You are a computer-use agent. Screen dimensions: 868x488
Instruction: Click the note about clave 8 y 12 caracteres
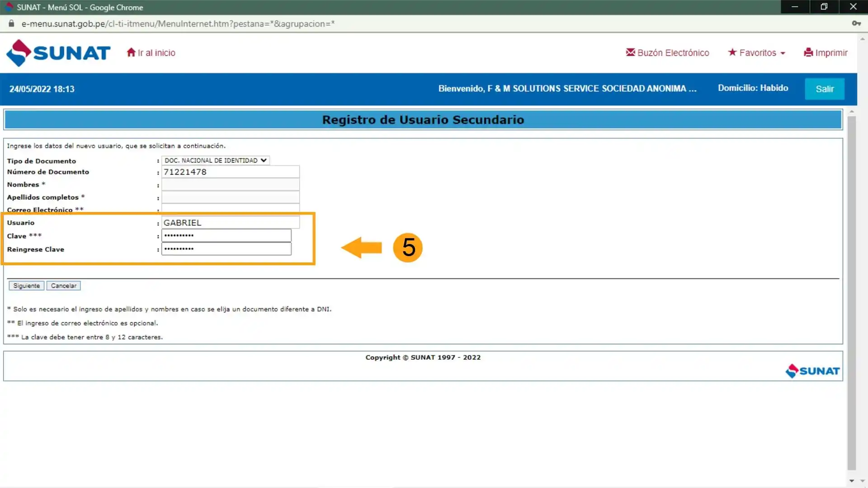pos(85,337)
